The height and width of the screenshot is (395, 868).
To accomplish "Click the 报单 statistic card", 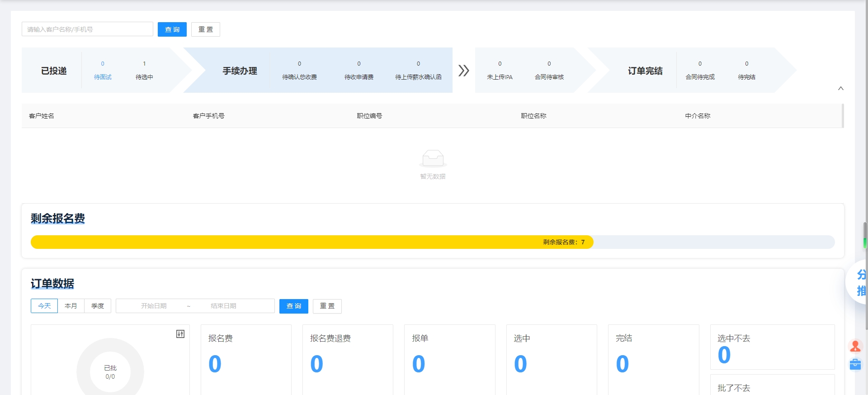I will [450, 360].
